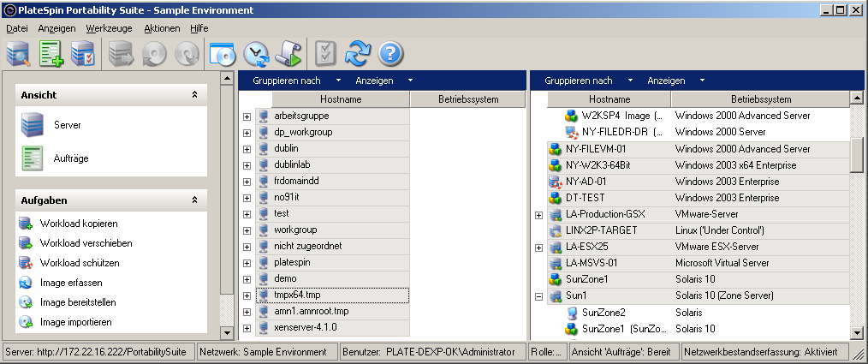Open the Anzeigen menu in menu bar

(x=56, y=28)
